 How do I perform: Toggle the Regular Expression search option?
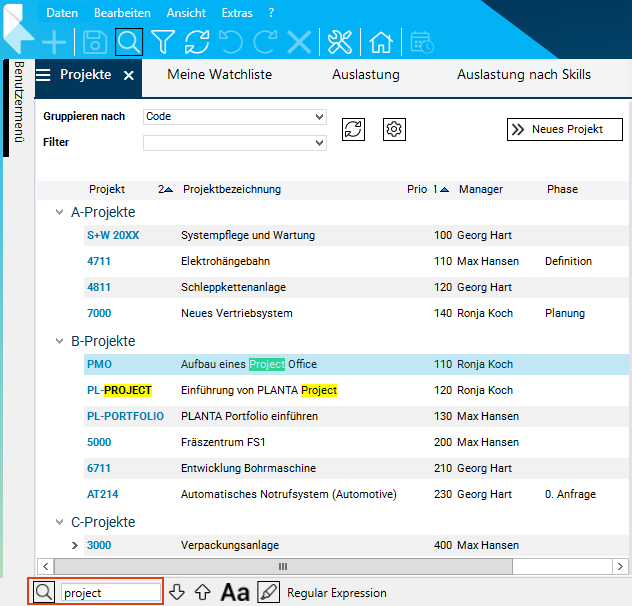click(x=336, y=593)
